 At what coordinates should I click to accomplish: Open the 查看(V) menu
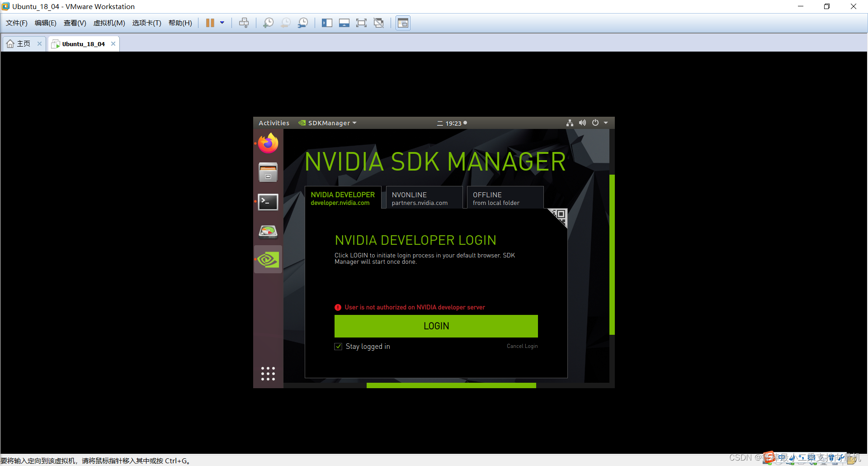point(75,23)
